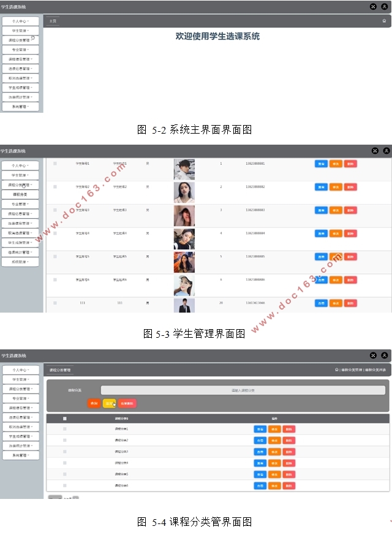Expand 选课统计管理 in the course category page sidebar
This screenshot has width=392, height=540.
[21, 446]
